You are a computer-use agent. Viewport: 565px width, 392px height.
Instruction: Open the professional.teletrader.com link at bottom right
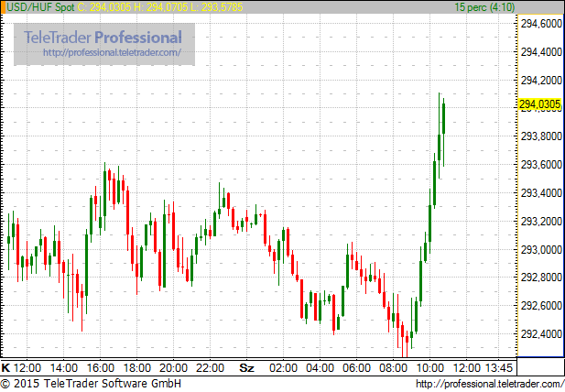[490, 384]
